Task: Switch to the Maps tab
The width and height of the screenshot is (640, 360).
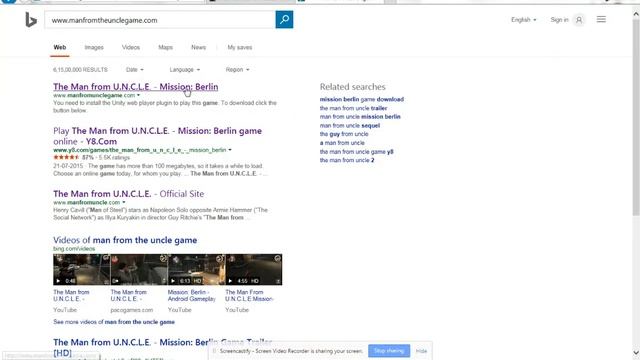Action: coord(165,47)
